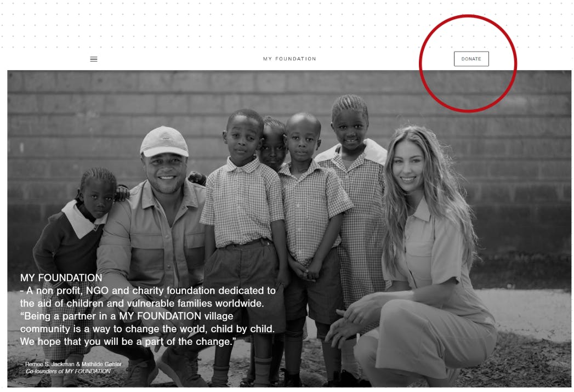Go to the MY FOUNDATION header logo
The height and width of the screenshot is (392, 574).
[289, 59]
